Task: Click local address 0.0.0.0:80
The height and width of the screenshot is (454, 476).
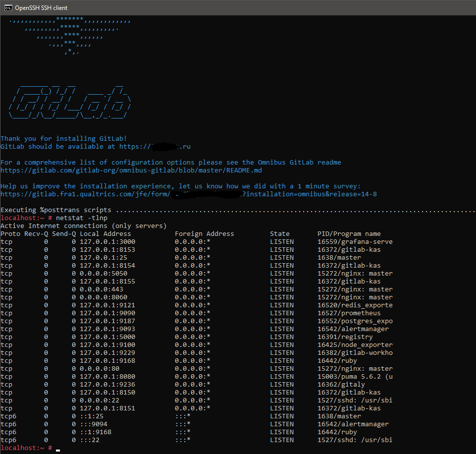Action: click(x=100, y=368)
